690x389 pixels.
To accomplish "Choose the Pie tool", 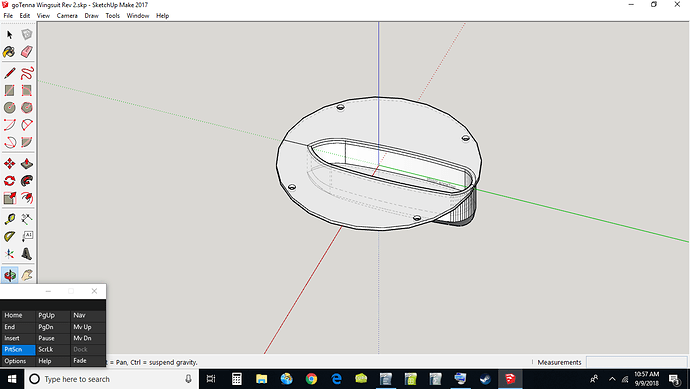I will pyautogui.click(x=27, y=142).
